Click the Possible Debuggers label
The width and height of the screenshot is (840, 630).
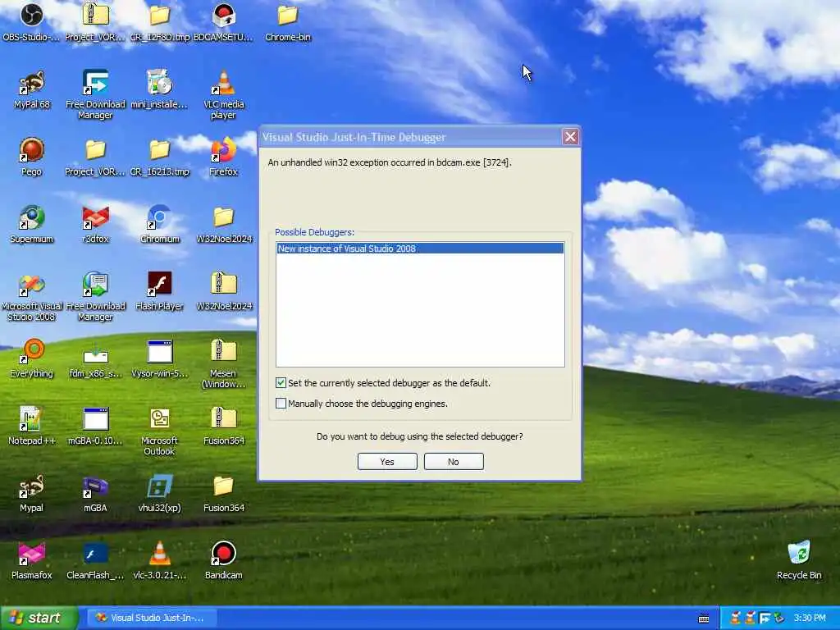314,232
